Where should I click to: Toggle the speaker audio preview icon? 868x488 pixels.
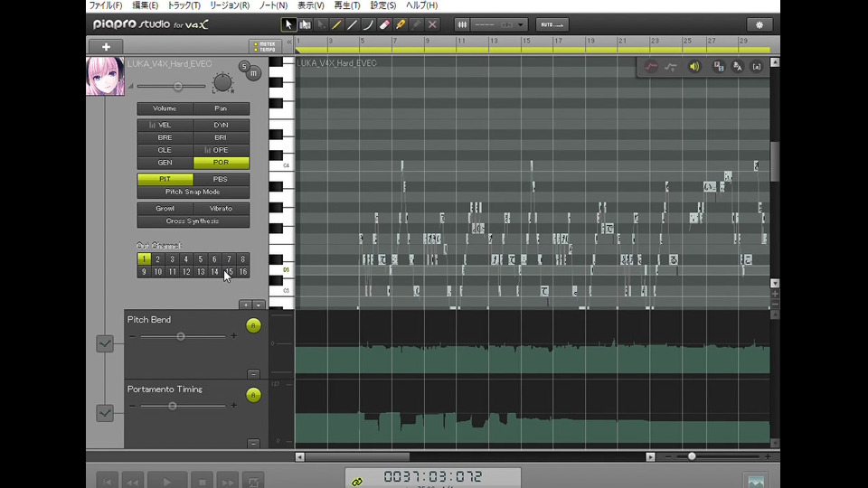(x=694, y=67)
